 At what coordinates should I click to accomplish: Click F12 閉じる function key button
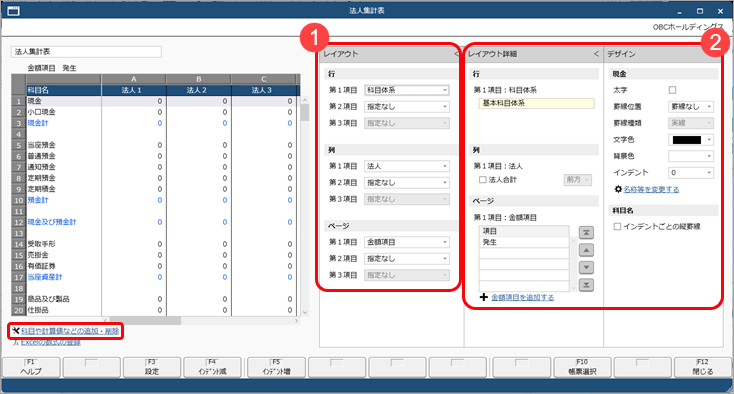click(703, 367)
